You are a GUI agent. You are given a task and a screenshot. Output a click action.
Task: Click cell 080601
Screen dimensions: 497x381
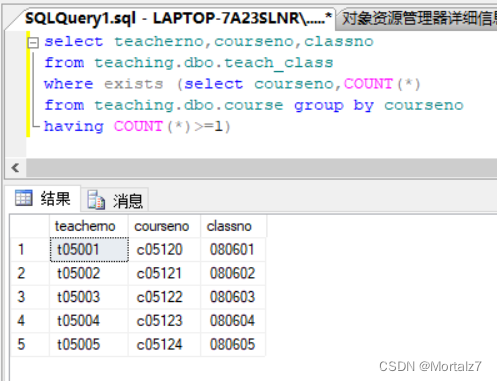click(233, 249)
